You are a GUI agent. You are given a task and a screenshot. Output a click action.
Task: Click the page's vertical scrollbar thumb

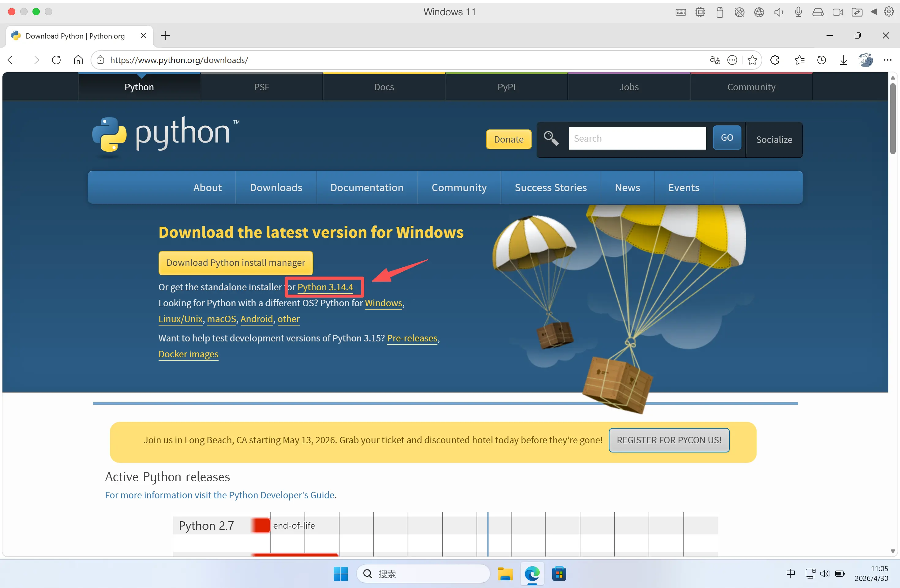(x=893, y=119)
